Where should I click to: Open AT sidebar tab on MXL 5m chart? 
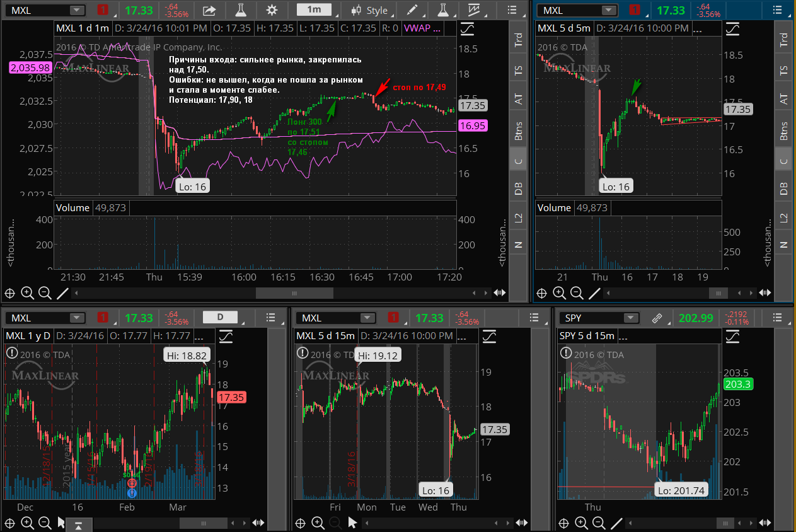[x=783, y=100]
